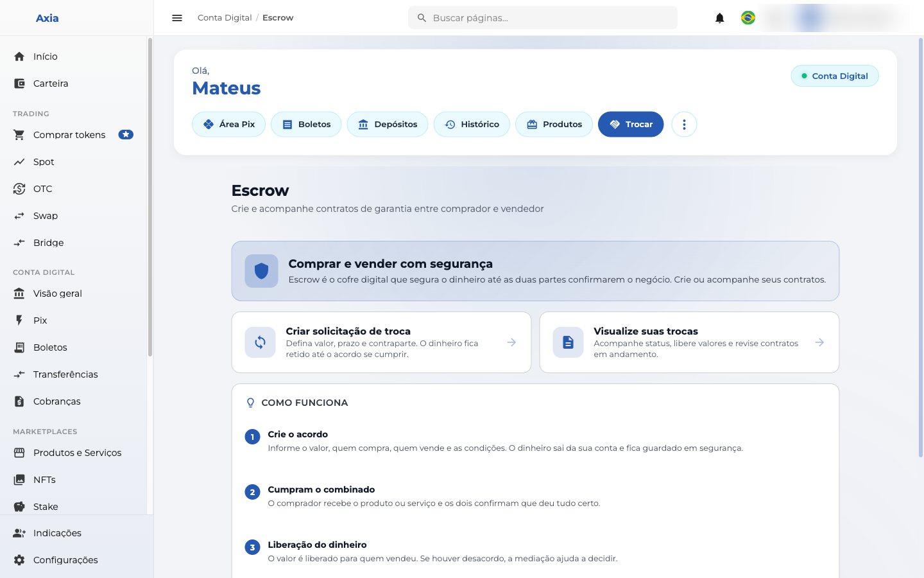Click the Visão geral bank icon

(x=19, y=293)
